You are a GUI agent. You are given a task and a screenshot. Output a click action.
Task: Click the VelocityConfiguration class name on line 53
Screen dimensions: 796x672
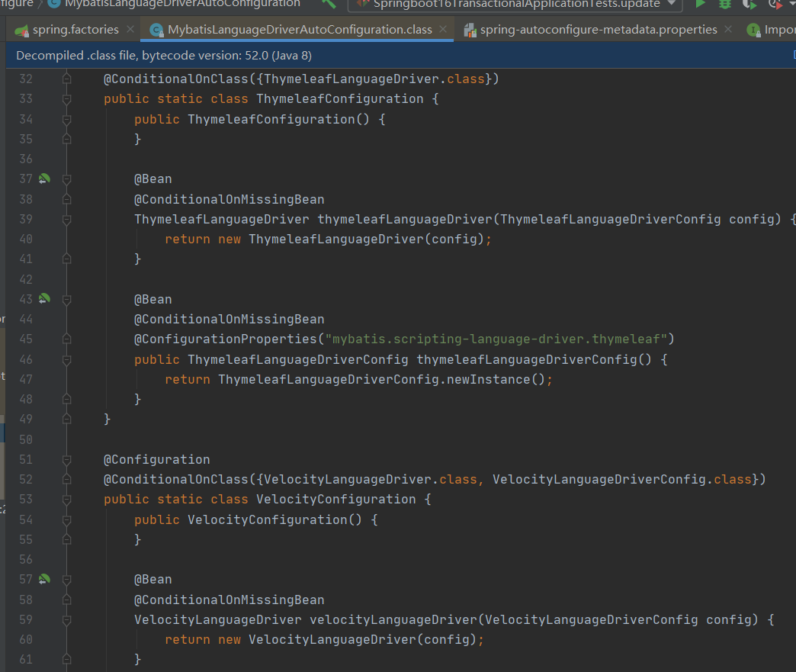(336, 499)
